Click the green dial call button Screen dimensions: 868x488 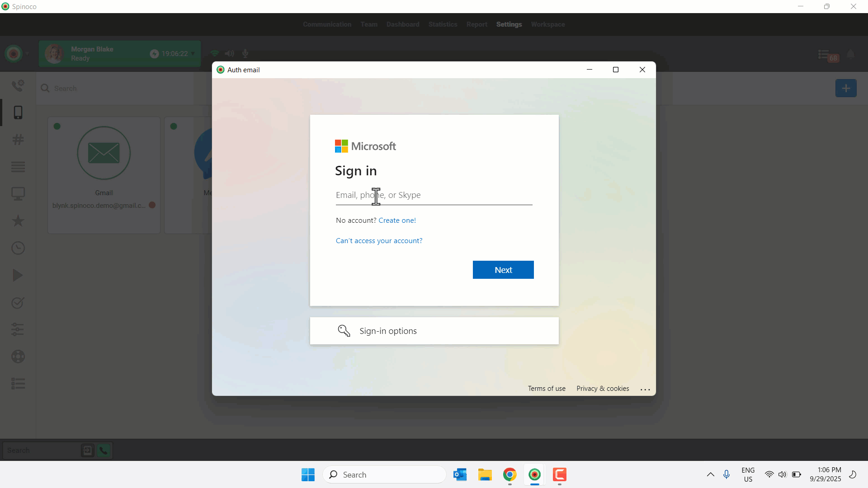click(x=104, y=450)
